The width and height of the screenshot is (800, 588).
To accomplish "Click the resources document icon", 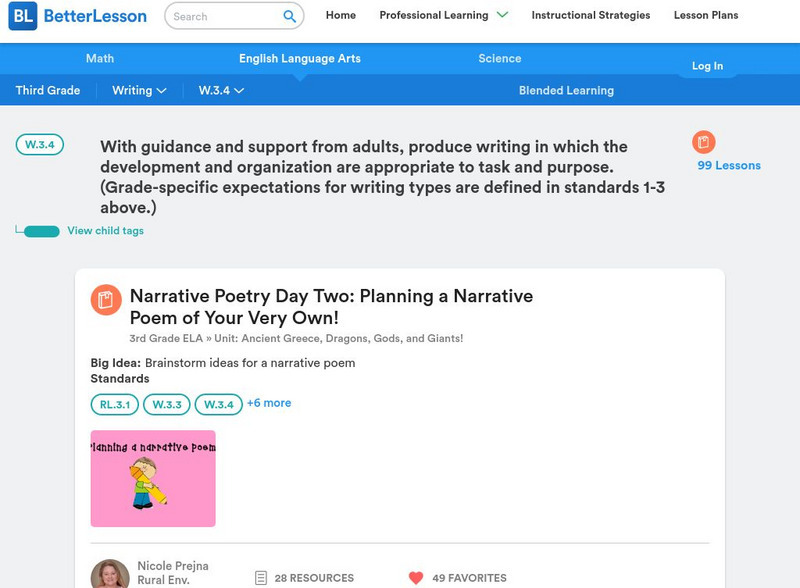I will click(x=261, y=578).
